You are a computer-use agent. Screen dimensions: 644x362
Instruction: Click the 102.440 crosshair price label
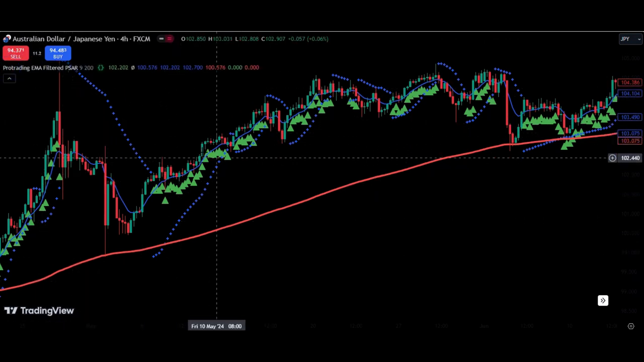point(630,158)
